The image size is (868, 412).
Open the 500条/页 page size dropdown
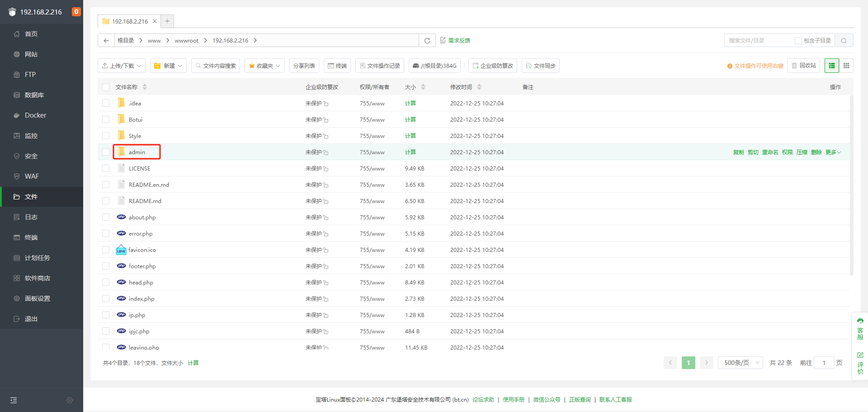coord(741,363)
